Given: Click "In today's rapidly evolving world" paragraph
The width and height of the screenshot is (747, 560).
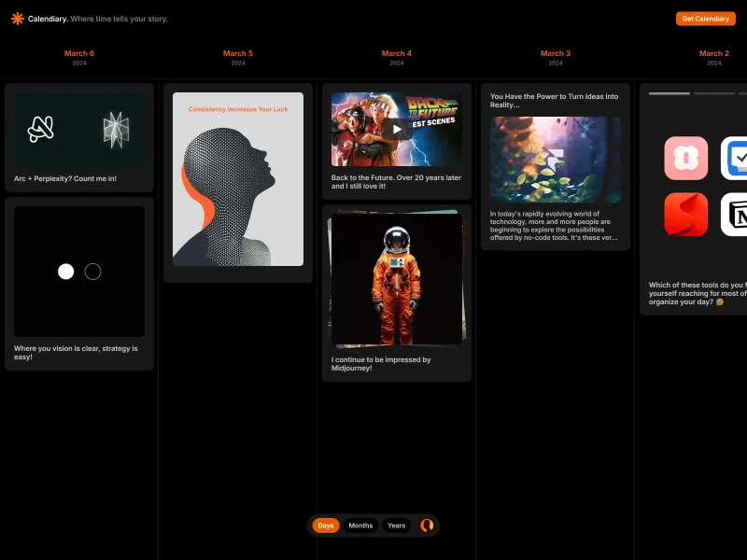Looking at the screenshot, I should point(554,226).
